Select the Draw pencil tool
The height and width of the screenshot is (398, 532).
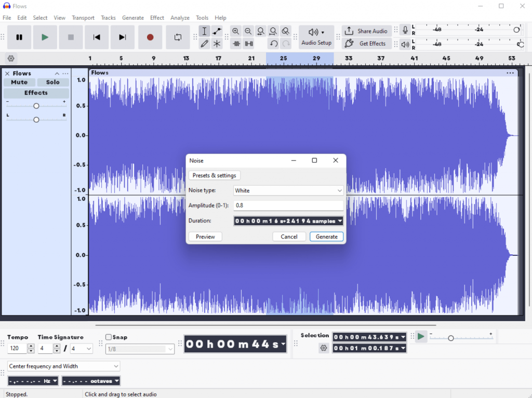pyautogui.click(x=205, y=44)
